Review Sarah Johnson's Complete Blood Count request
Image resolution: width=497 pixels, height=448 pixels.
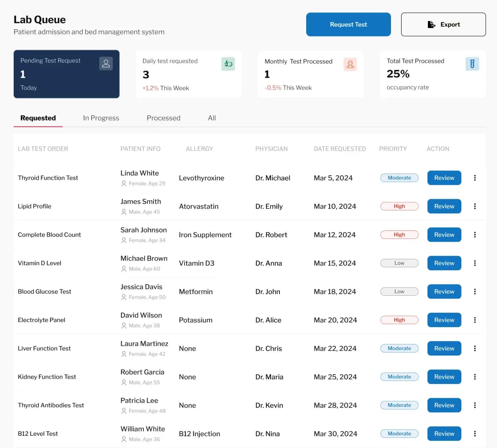(444, 235)
